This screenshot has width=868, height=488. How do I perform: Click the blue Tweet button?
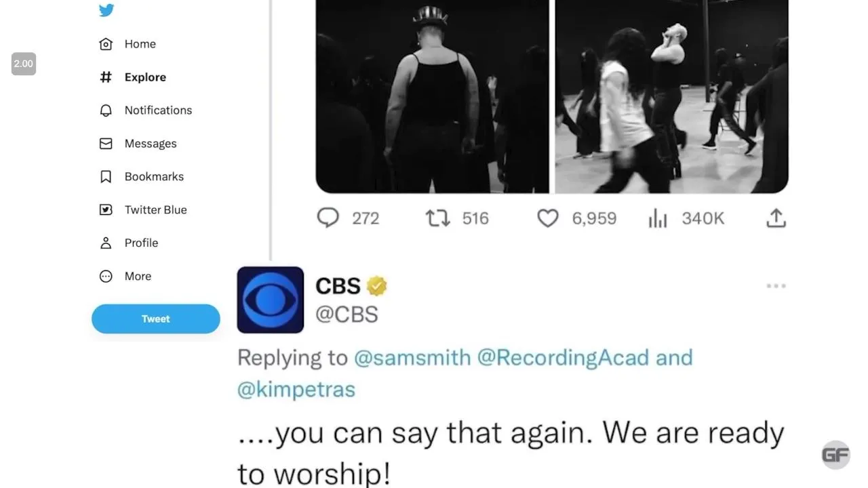pos(156,319)
